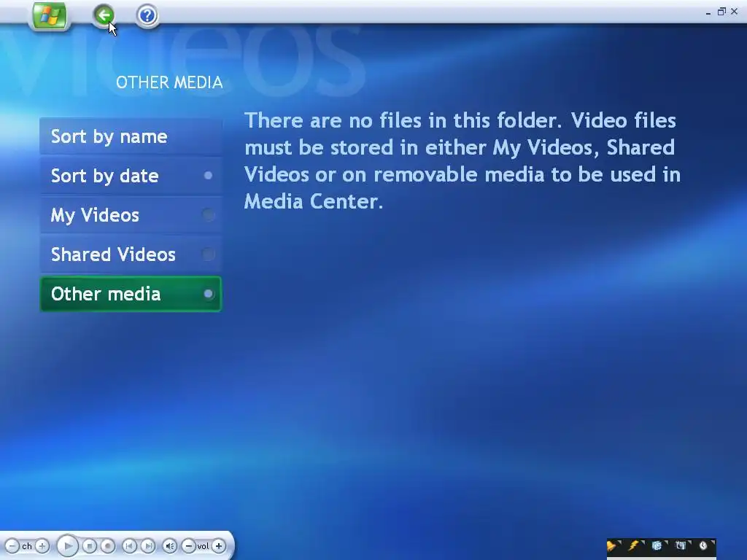Select Sort by date
The image size is (747, 560).
pos(131,176)
